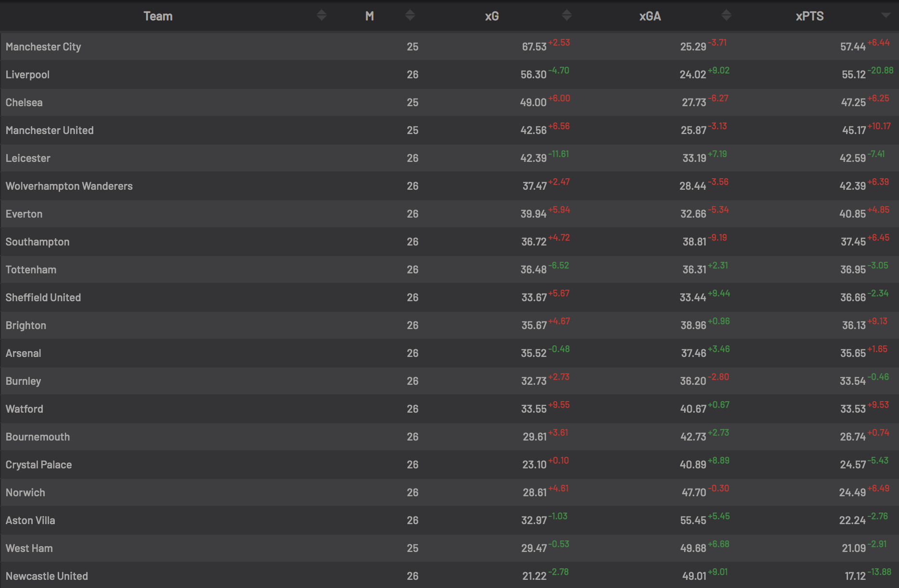The height and width of the screenshot is (588, 899).
Task: Click Arsenal xG value 35.52
Action: [x=534, y=353]
